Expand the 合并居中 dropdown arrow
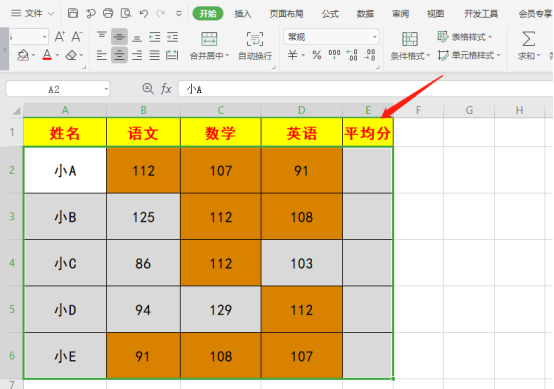This screenshot has height=389, width=554. coord(227,56)
